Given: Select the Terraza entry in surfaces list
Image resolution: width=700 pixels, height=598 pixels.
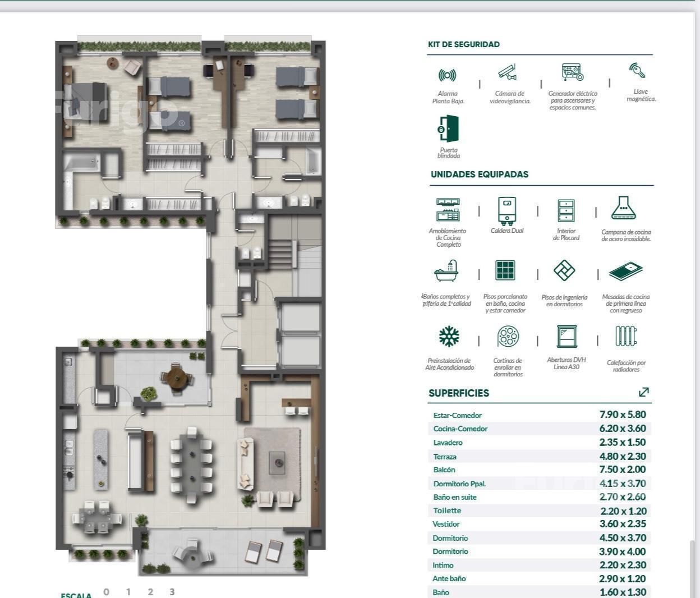Looking at the screenshot, I should [x=539, y=457].
